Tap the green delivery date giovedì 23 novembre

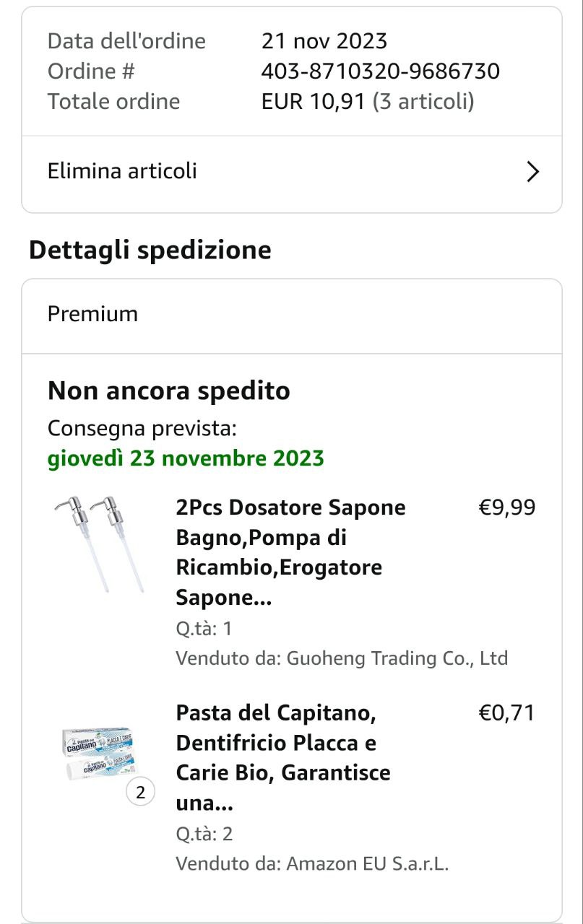pos(186,458)
